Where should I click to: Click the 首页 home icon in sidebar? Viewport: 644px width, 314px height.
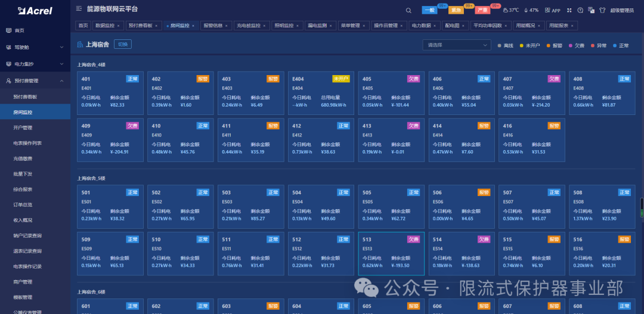(8, 30)
